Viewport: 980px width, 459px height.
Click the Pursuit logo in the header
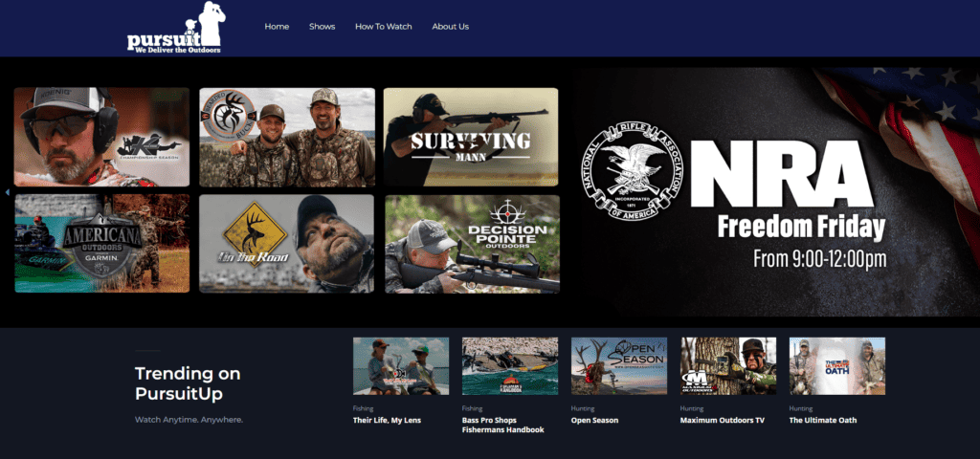click(x=176, y=28)
